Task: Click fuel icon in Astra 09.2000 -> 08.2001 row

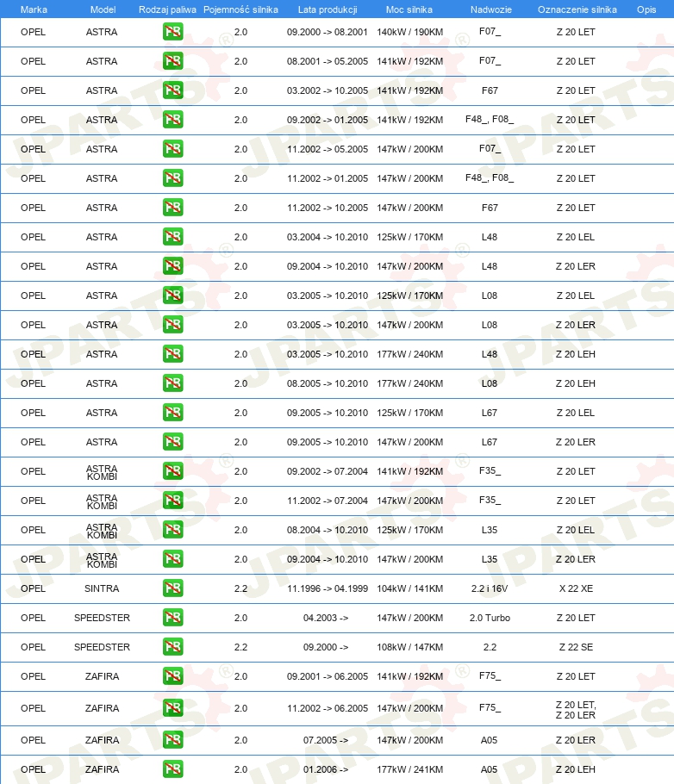Action: click(x=172, y=32)
